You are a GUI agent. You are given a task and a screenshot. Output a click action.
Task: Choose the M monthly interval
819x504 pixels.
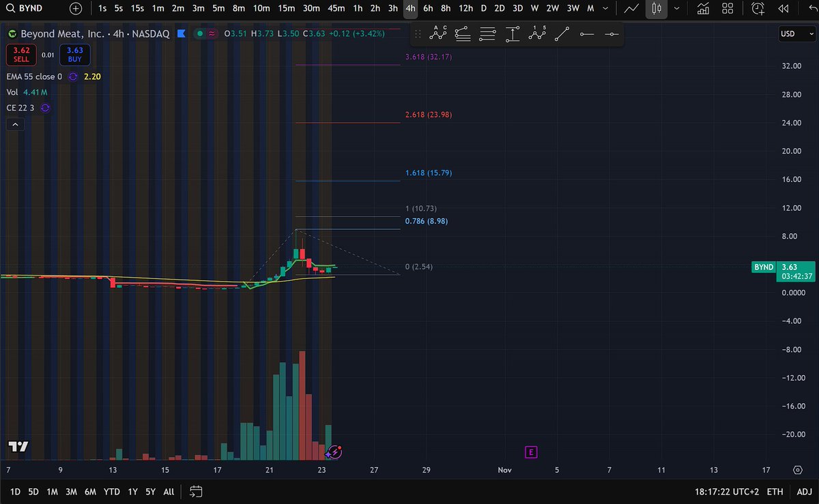coord(590,9)
